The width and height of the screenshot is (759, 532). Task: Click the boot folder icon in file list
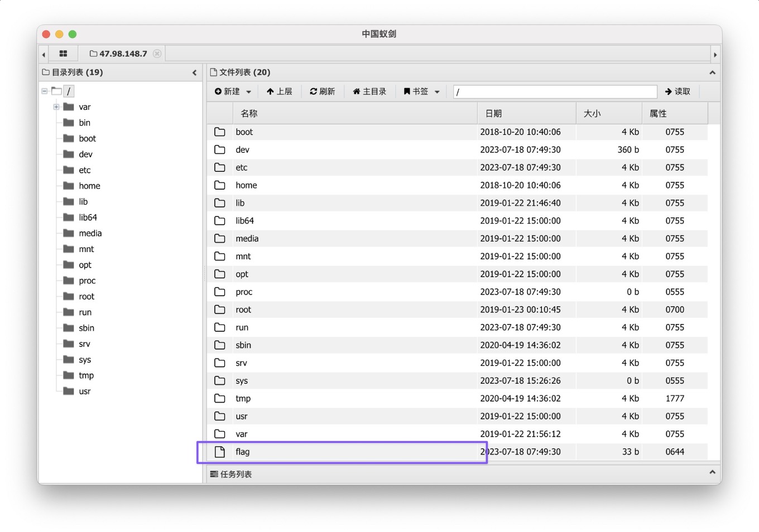coord(220,132)
